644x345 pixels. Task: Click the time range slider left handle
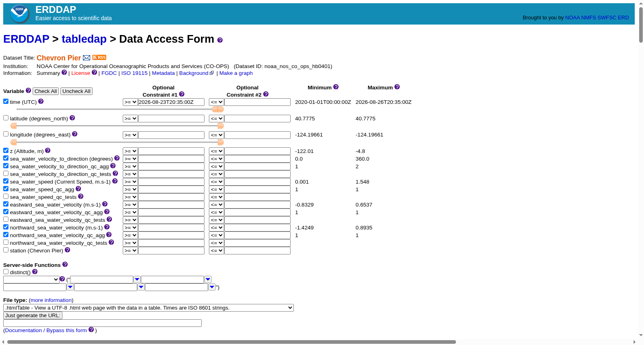point(215,109)
